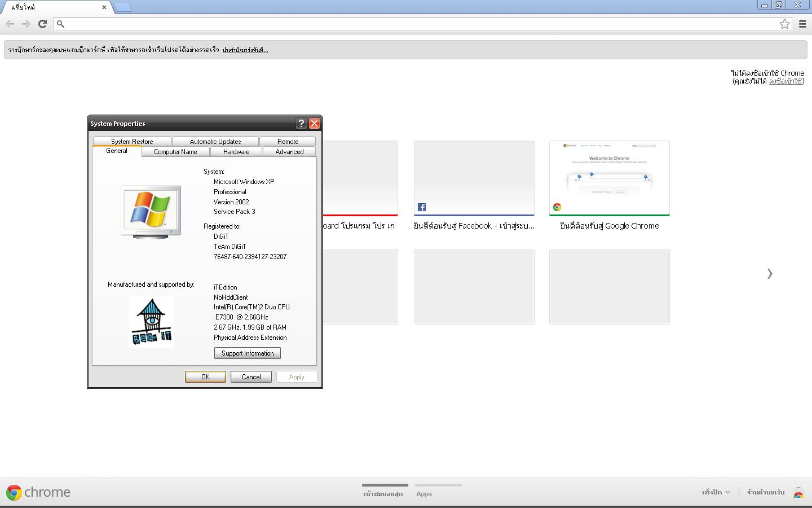Click the Web Store icon at bottom right
The height and width of the screenshot is (508, 812).
(x=798, y=493)
